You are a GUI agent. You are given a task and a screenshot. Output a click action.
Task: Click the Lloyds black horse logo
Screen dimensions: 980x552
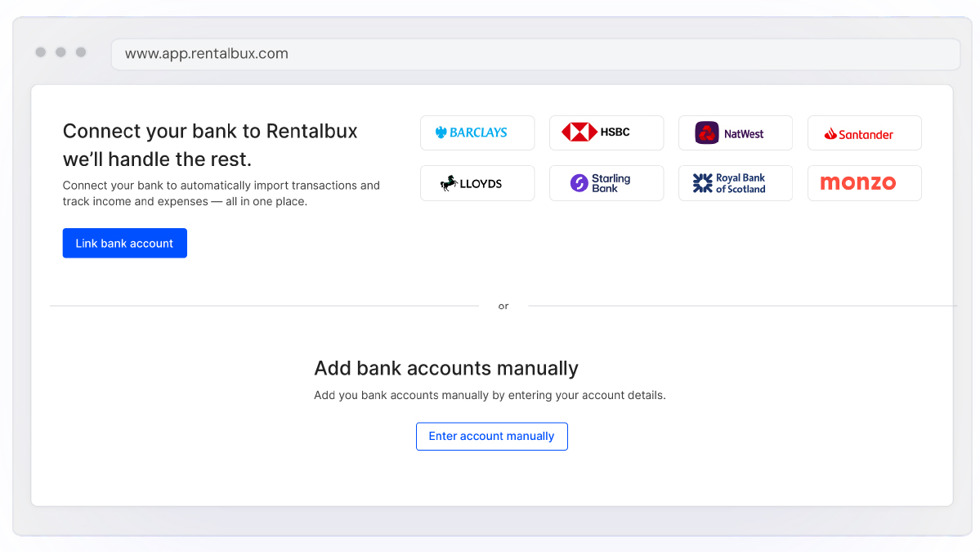point(449,183)
